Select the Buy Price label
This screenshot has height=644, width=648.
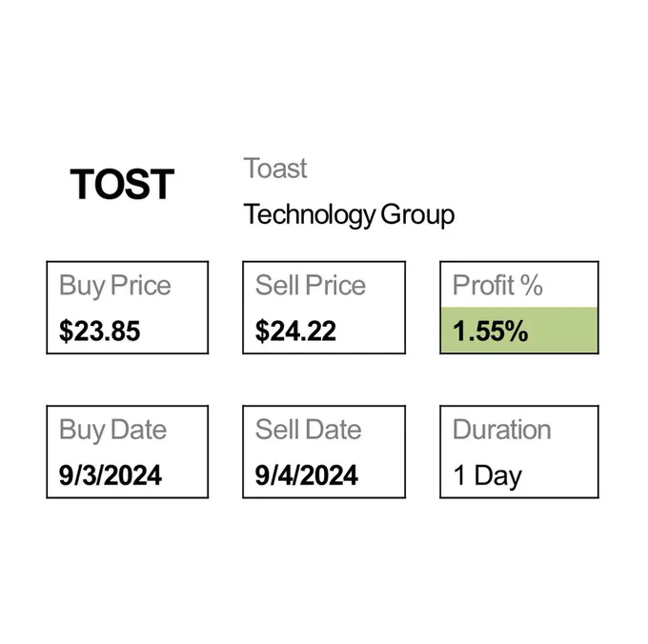click(x=115, y=286)
